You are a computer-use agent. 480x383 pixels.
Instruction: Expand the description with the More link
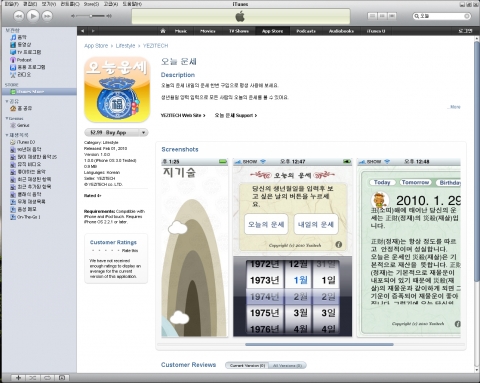(x=454, y=107)
